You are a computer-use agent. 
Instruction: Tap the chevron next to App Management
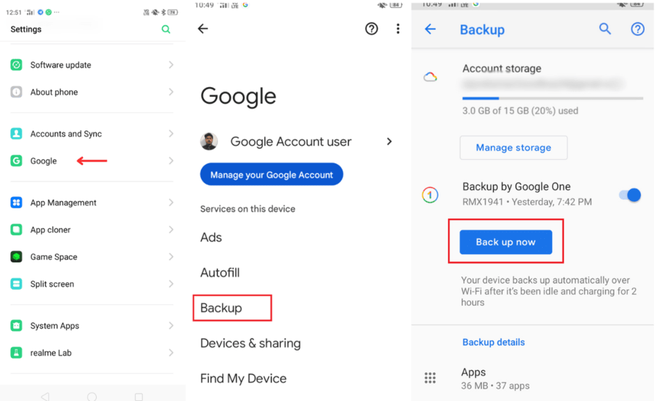[x=171, y=203]
